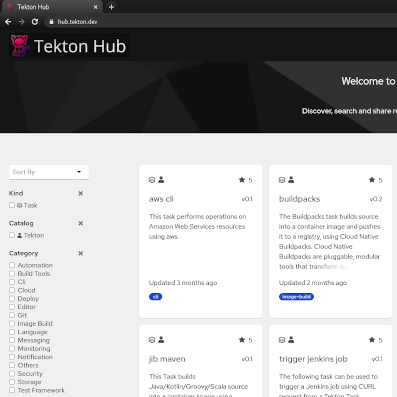Check the Messaging category filter
Image resolution: width=397 pixels, height=397 pixels.
coord(12,340)
